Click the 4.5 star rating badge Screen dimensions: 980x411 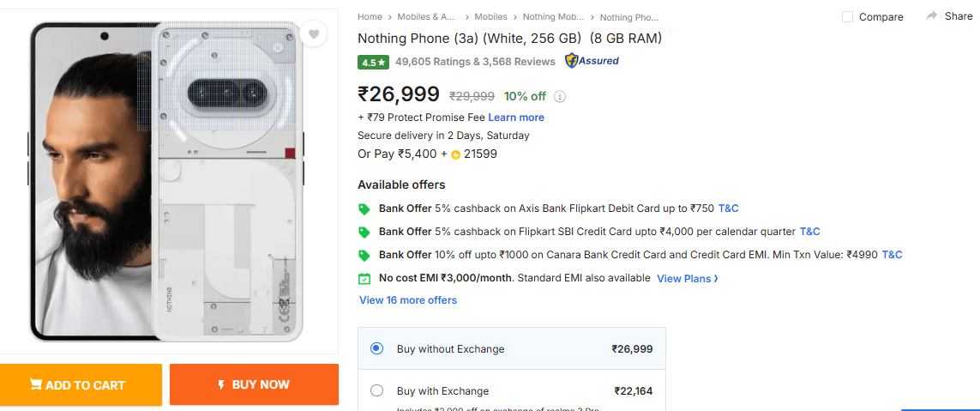[x=374, y=62]
